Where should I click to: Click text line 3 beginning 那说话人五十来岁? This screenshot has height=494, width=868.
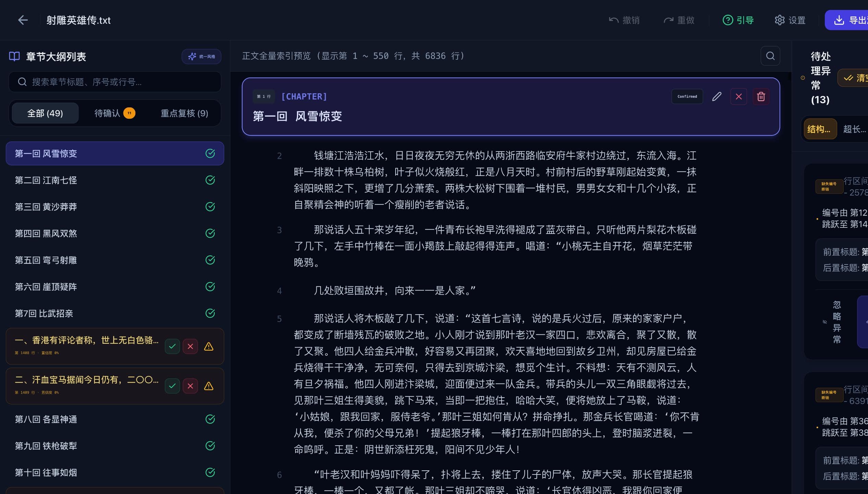tap(495, 246)
